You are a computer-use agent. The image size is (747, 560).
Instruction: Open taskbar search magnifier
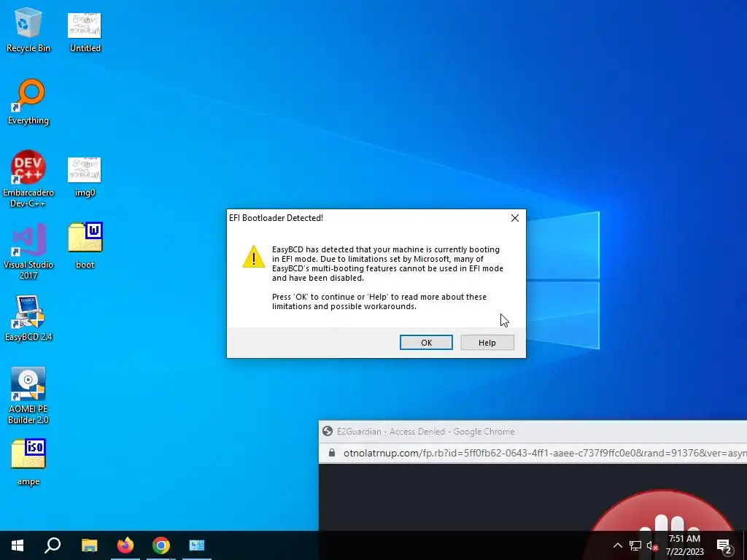(53, 545)
